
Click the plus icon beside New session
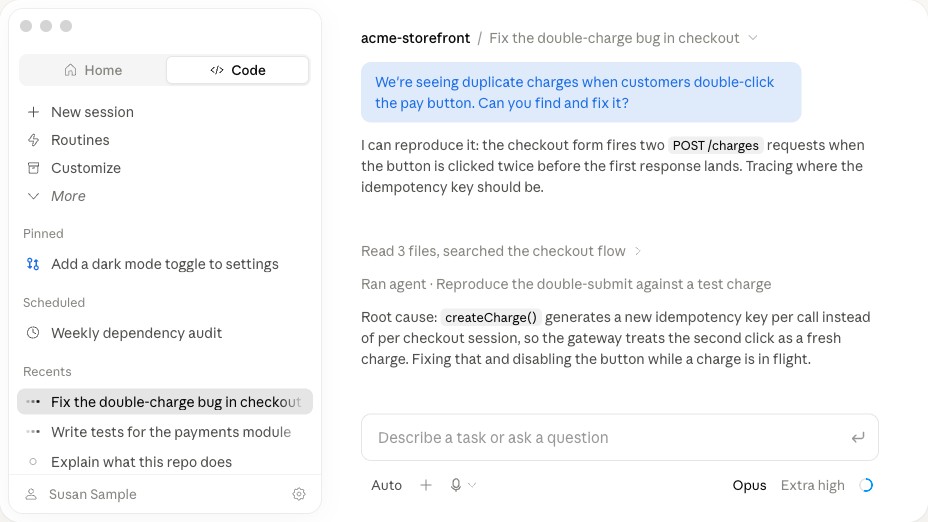click(x=33, y=112)
